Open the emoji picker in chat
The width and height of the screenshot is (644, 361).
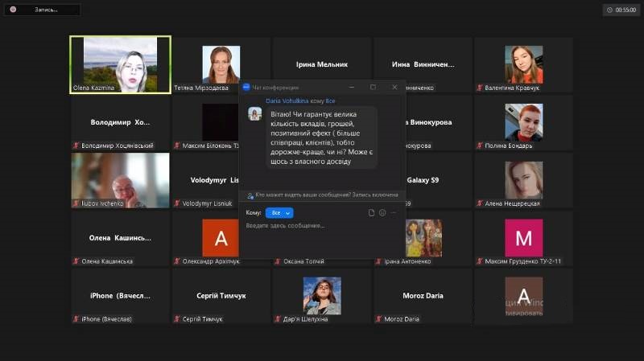coord(382,213)
